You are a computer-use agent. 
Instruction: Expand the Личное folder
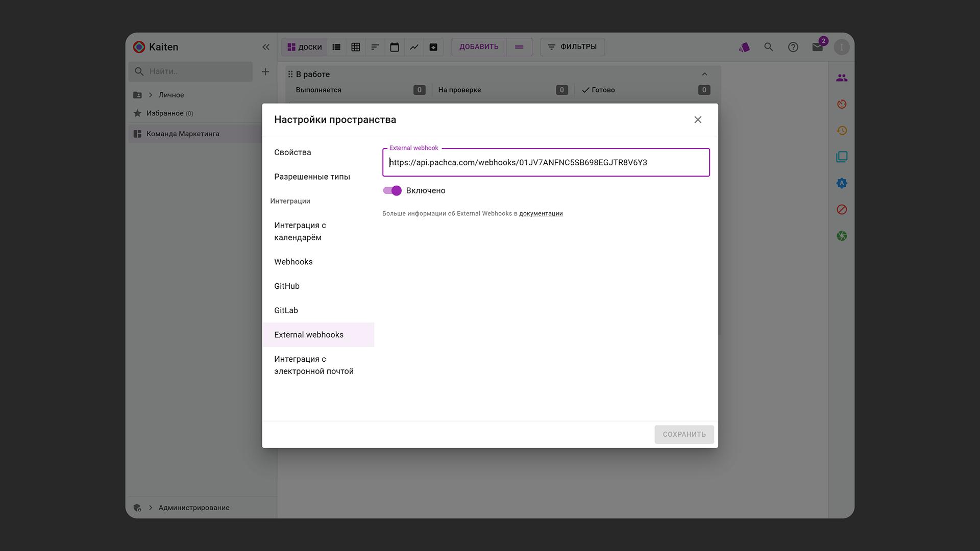click(151, 95)
